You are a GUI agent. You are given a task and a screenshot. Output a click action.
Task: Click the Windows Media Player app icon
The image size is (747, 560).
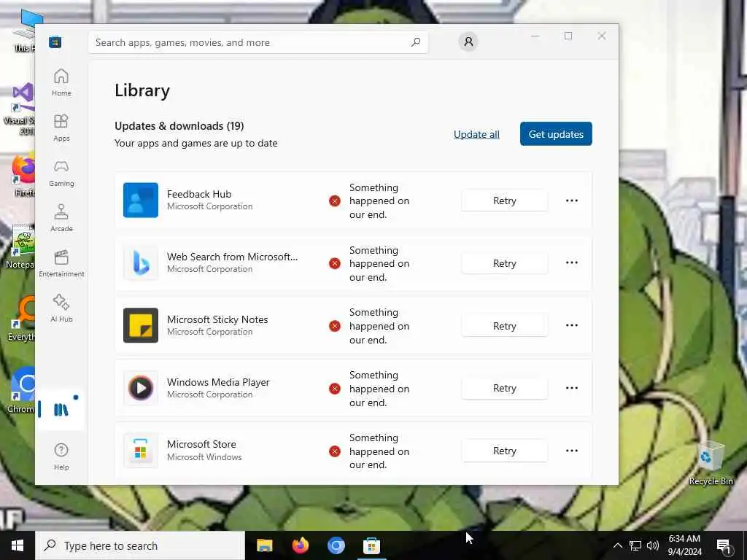pos(141,388)
